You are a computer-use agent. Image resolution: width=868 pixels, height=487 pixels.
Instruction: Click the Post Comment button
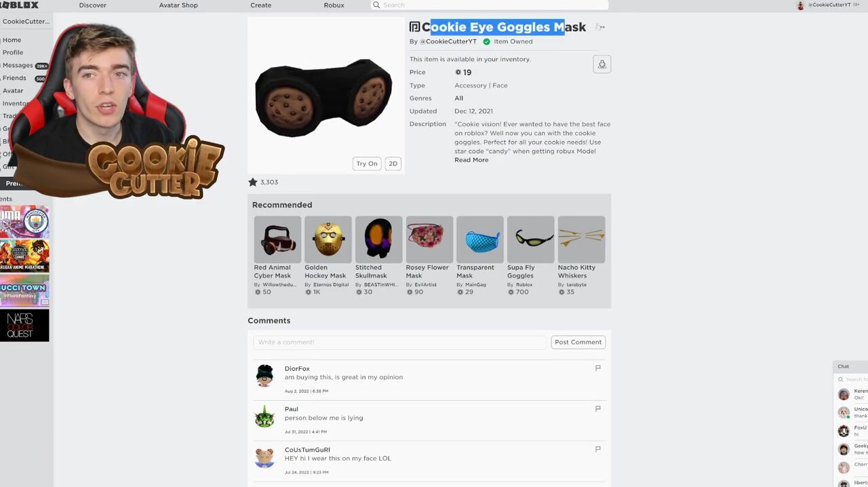[578, 342]
